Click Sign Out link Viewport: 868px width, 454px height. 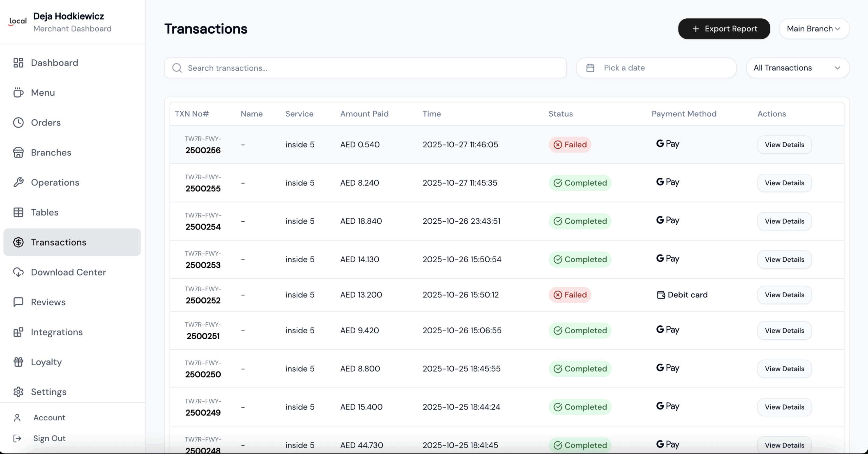tap(49, 438)
